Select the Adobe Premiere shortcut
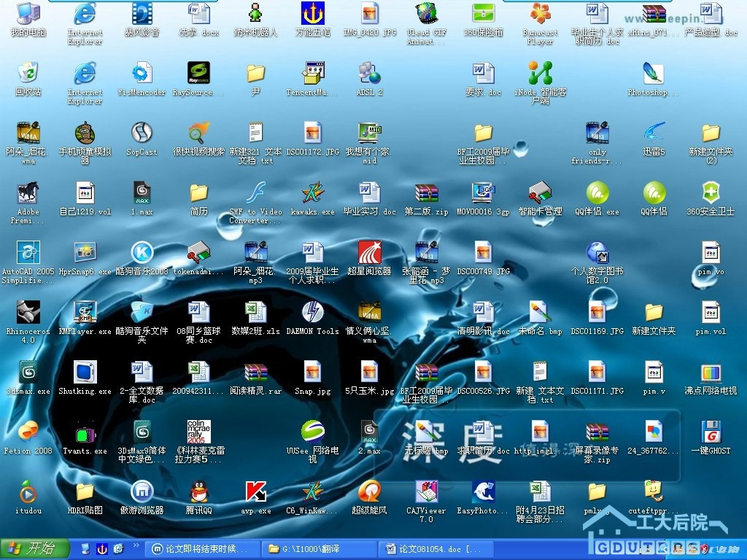 pyautogui.click(x=28, y=193)
